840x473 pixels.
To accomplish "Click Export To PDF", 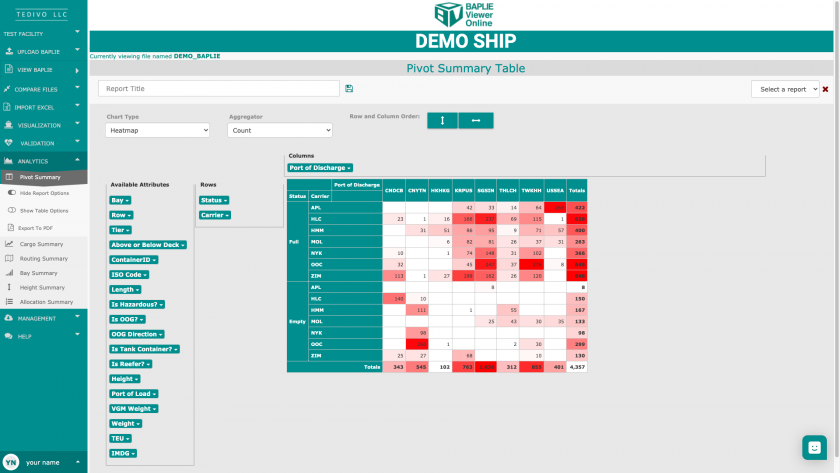I will [x=35, y=228].
